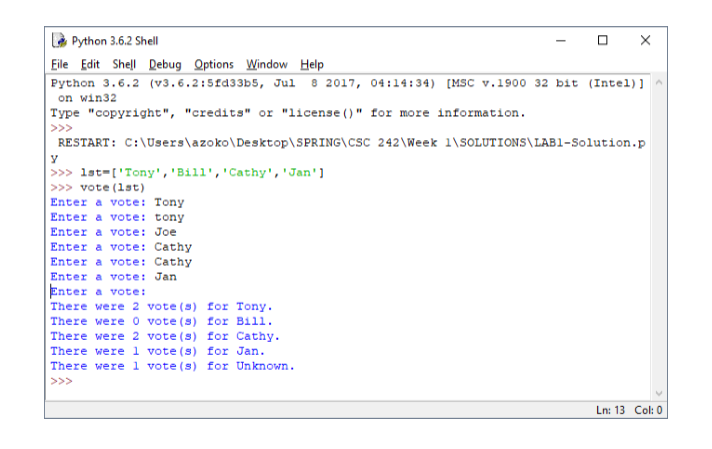Click 'Enter a vote: Tony' line
712x449 pixels.
click(118, 202)
